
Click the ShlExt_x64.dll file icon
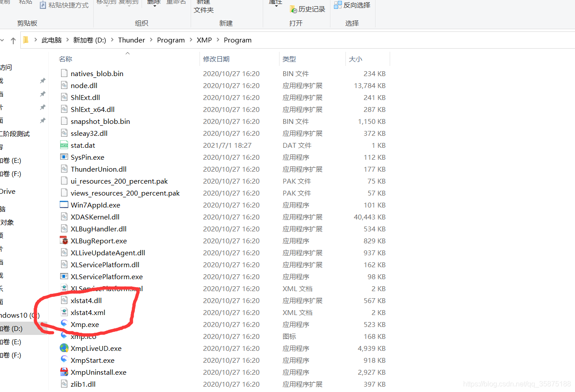(64, 109)
